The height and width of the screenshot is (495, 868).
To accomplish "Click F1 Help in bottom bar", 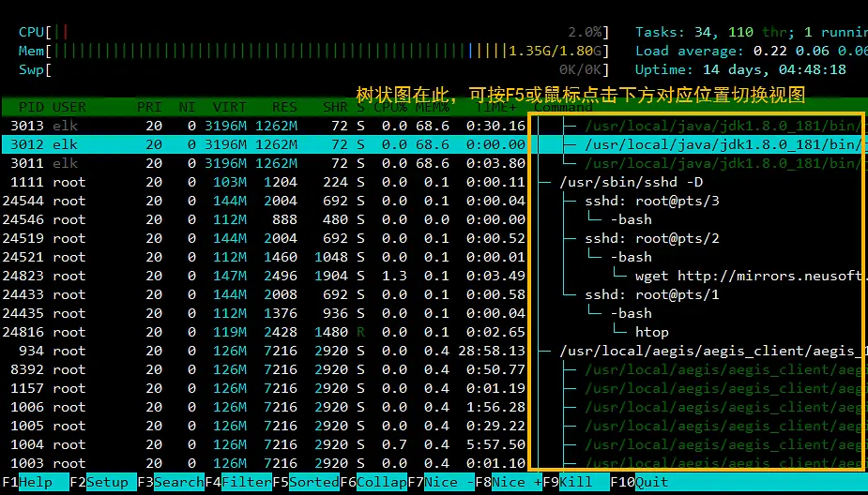I will 36,482.
